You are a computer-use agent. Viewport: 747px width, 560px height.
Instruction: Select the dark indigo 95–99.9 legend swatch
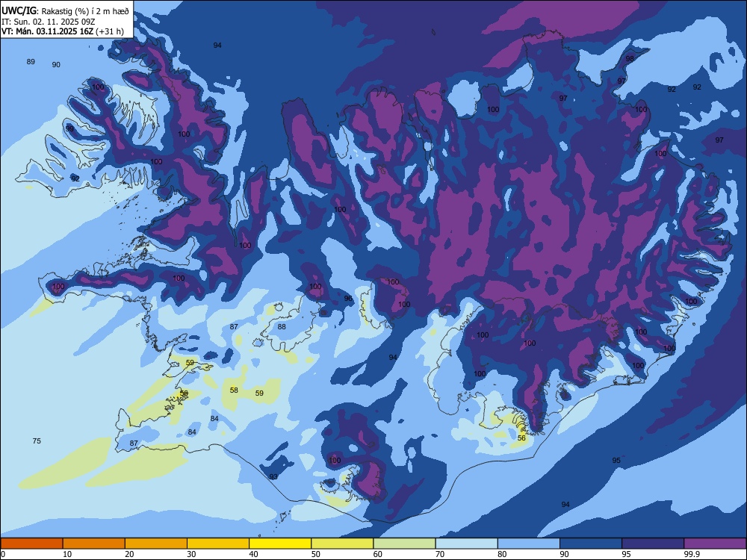tap(653, 544)
